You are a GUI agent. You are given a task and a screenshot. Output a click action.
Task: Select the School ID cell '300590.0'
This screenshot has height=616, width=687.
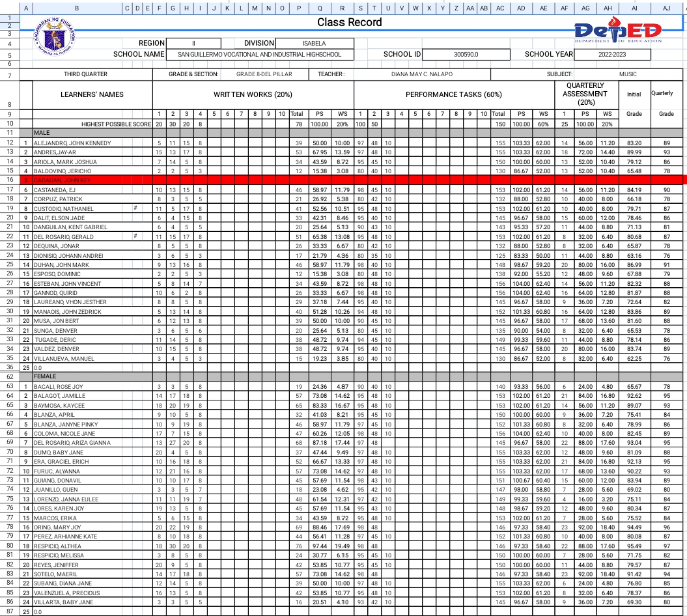click(x=466, y=55)
